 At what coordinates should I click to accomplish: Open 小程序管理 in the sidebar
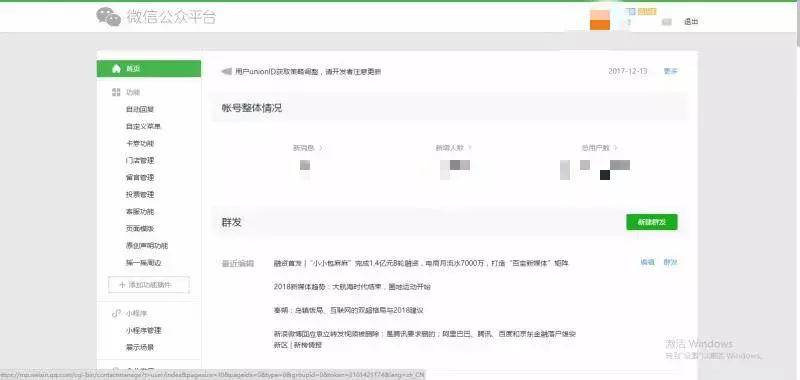pos(143,331)
